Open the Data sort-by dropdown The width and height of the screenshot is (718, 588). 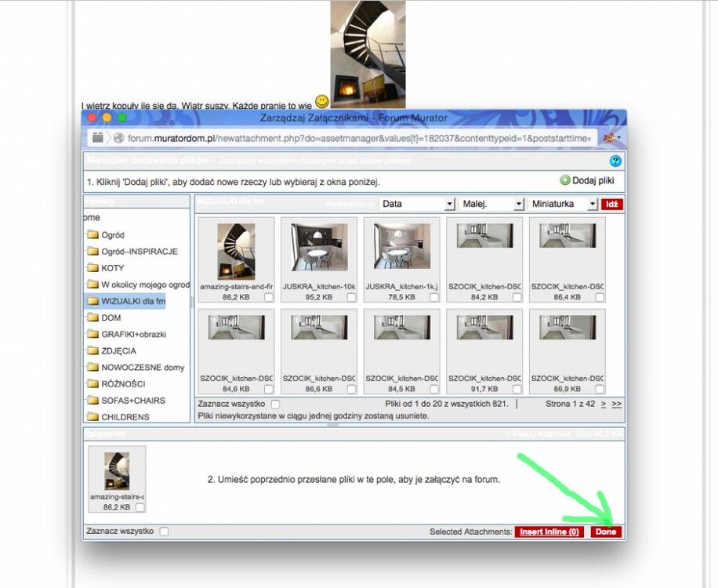pyautogui.click(x=416, y=204)
